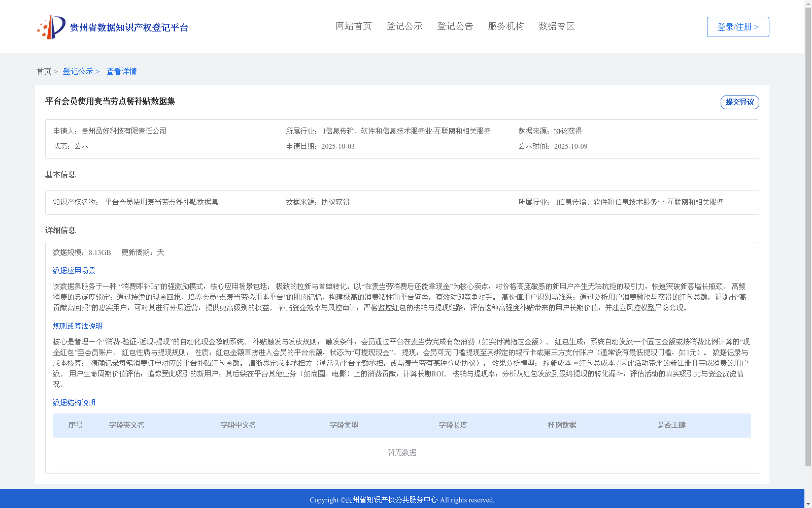Click the scrollbar up arrow
The width and height of the screenshot is (812, 508).
pos(808,4)
